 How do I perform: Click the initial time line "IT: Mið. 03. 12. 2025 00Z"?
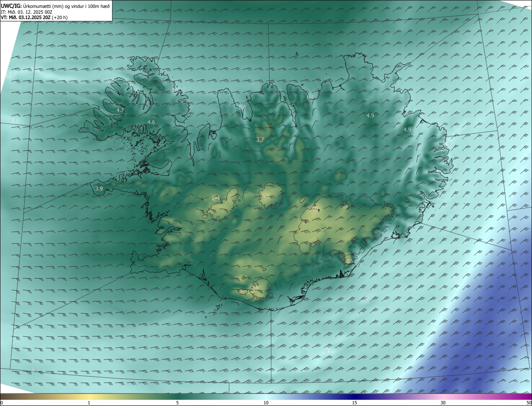(27, 12)
